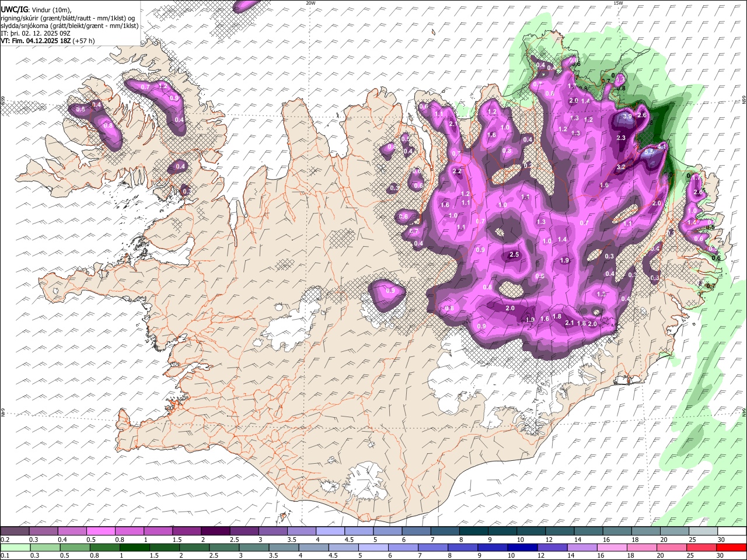Viewport: 747px width, 560px height.
Task: Click the IT: þri. 02. 12. 2025 09Z line
Action: [36, 33]
